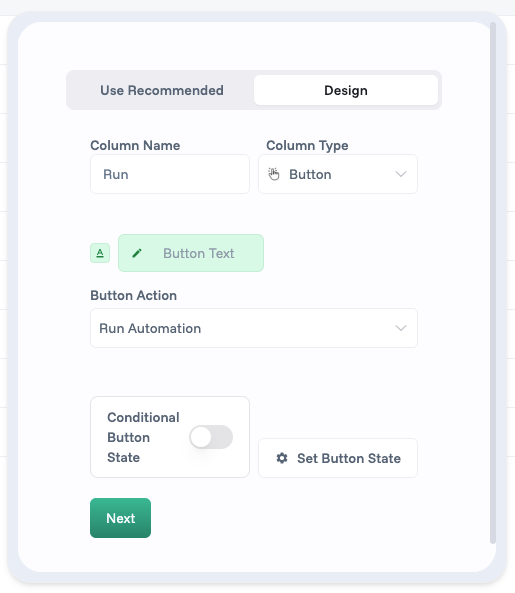Image resolution: width=515 pixels, height=593 pixels.
Task: Click the Button Action label
Action: pyautogui.click(x=133, y=295)
